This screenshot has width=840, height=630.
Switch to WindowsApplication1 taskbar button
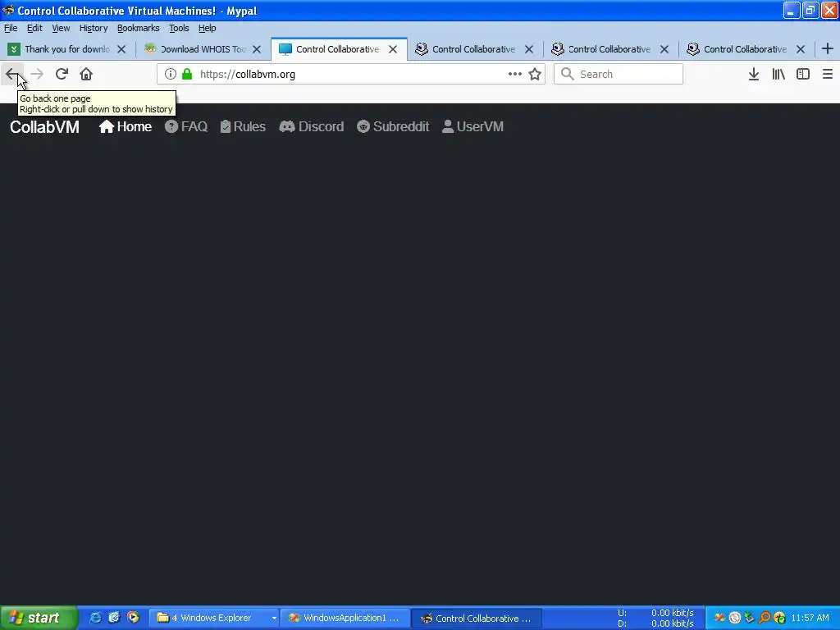[345, 618]
